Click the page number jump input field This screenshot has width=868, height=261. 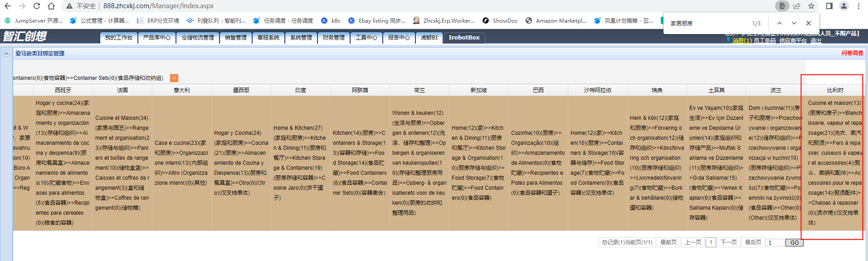[775, 243]
